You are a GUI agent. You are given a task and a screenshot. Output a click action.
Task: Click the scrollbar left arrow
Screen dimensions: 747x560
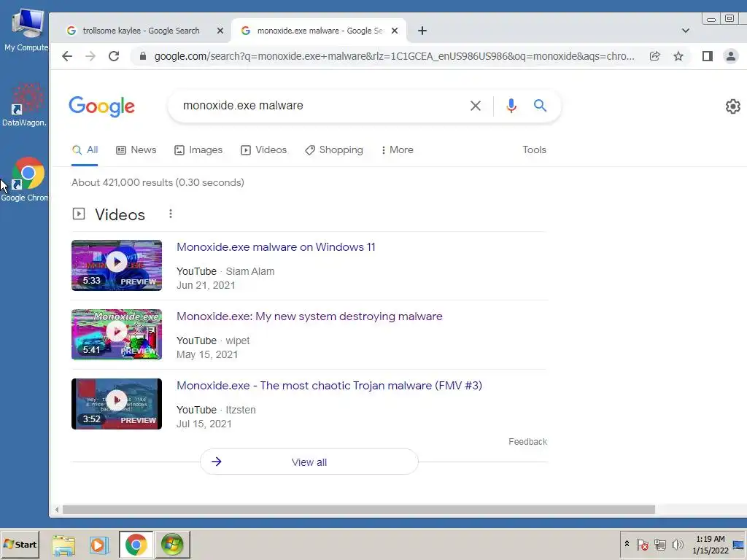point(57,510)
